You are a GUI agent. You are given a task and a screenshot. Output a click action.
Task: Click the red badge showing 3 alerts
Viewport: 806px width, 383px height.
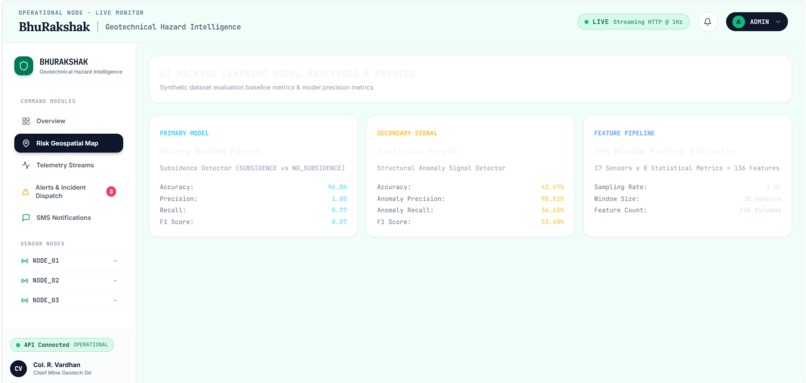click(x=111, y=191)
